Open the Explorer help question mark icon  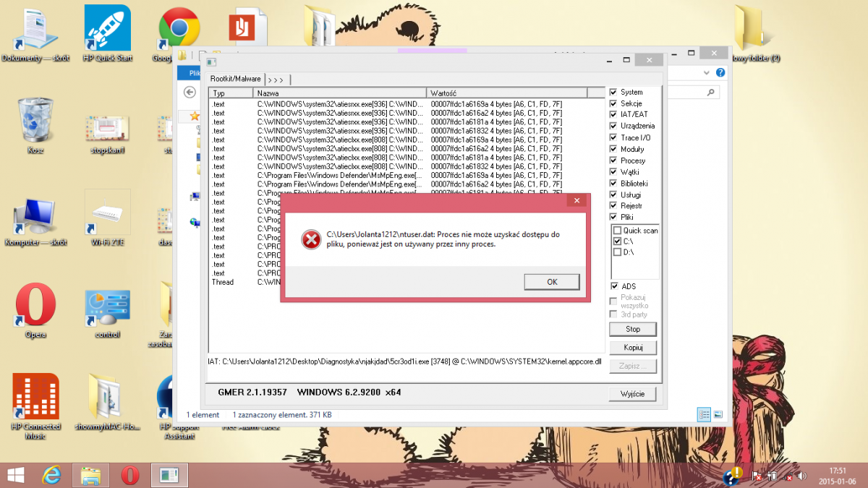point(720,73)
